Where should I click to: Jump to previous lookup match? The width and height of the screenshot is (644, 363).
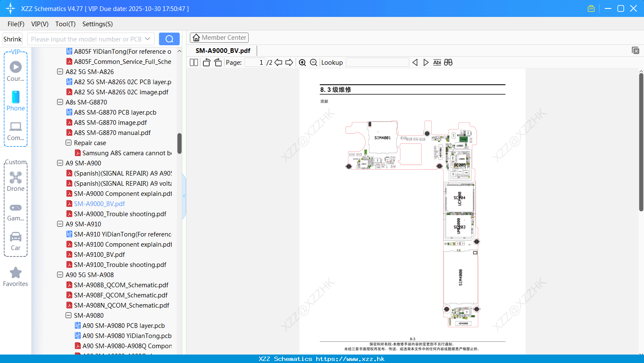[415, 63]
